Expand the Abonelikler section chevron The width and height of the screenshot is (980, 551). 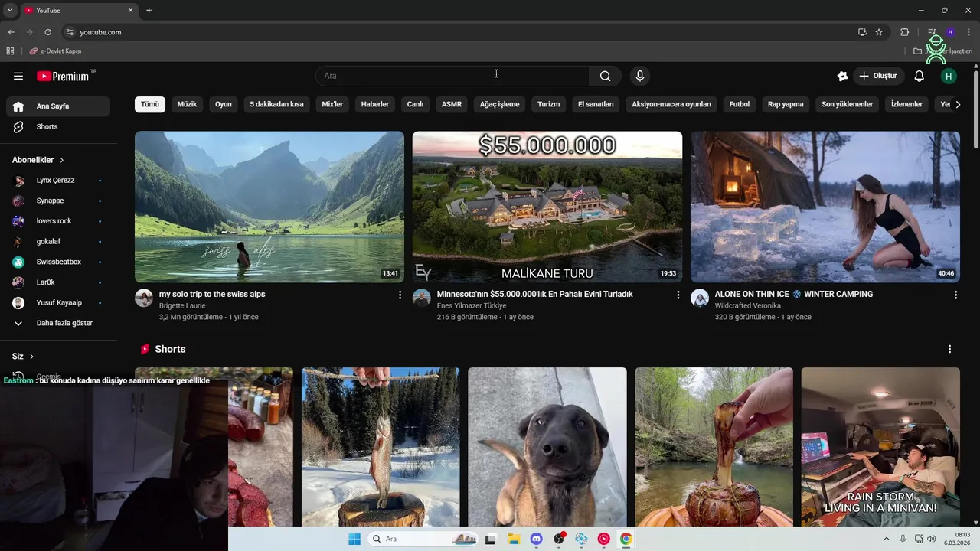click(61, 160)
